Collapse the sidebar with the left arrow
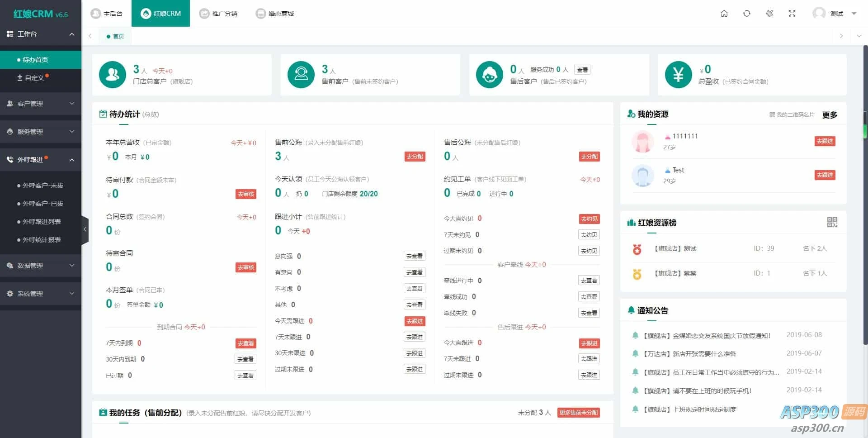 coord(85,229)
